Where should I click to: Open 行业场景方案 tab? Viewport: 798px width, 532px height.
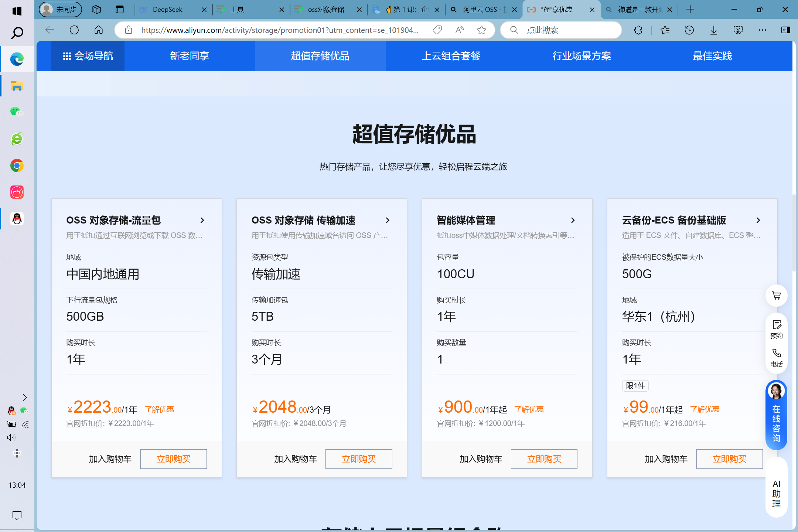click(x=582, y=56)
